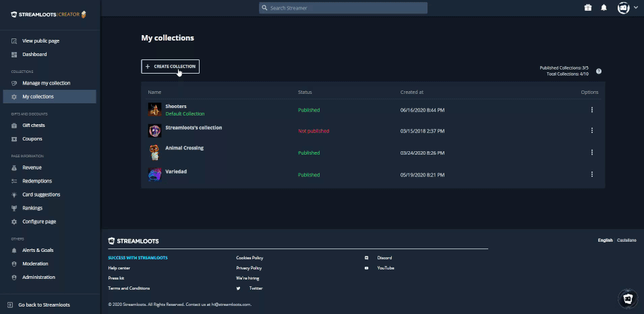Click the View public page icon
Screen dimensions: 644x314
pyautogui.click(x=14, y=41)
